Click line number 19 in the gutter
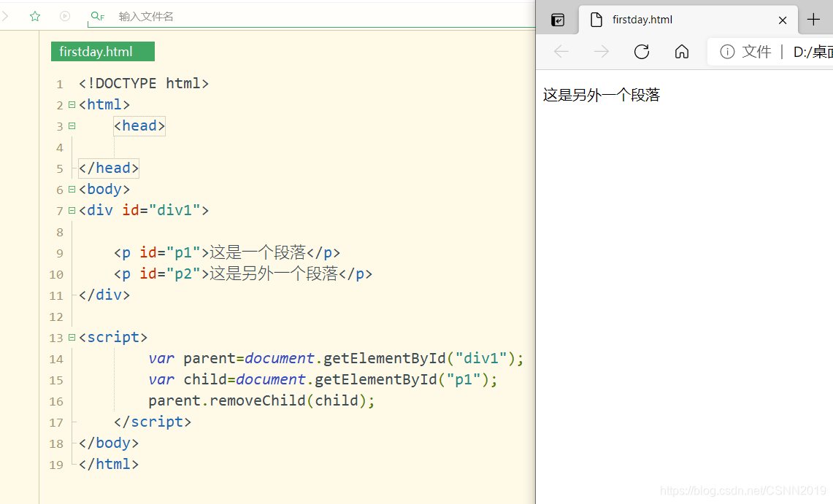Image resolution: width=833 pixels, height=504 pixels. (56, 465)
